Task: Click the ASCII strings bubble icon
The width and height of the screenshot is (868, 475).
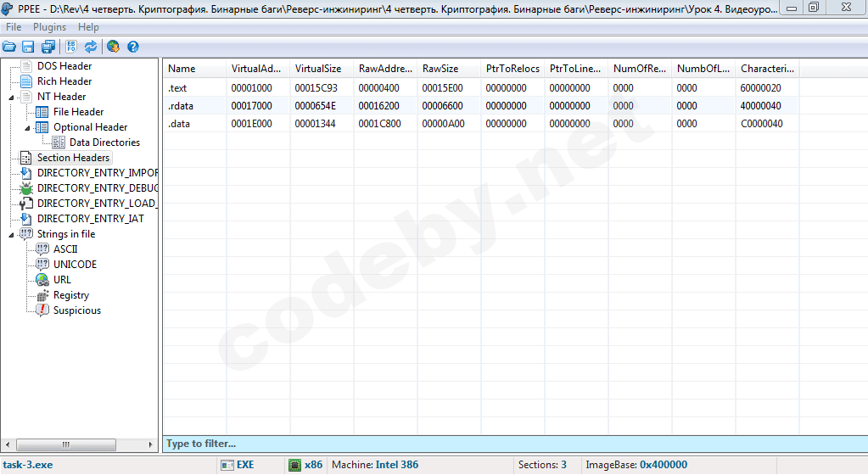Action: (x=42, y=249)
